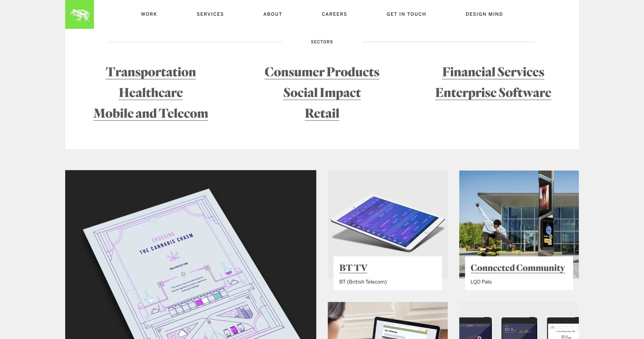Screen dimensions: 644x339
Task: Expand the SECTORS section divider
Action: (321, 41)
